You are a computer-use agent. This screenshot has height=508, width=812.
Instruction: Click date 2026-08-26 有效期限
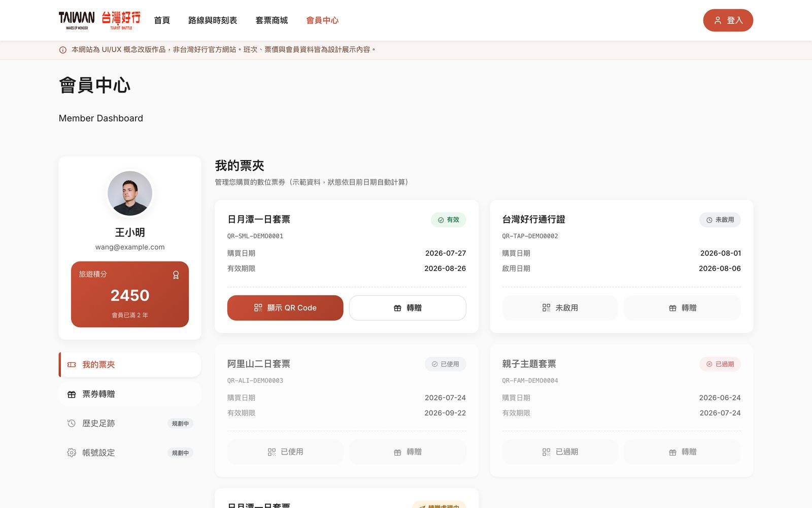point(445,268)
